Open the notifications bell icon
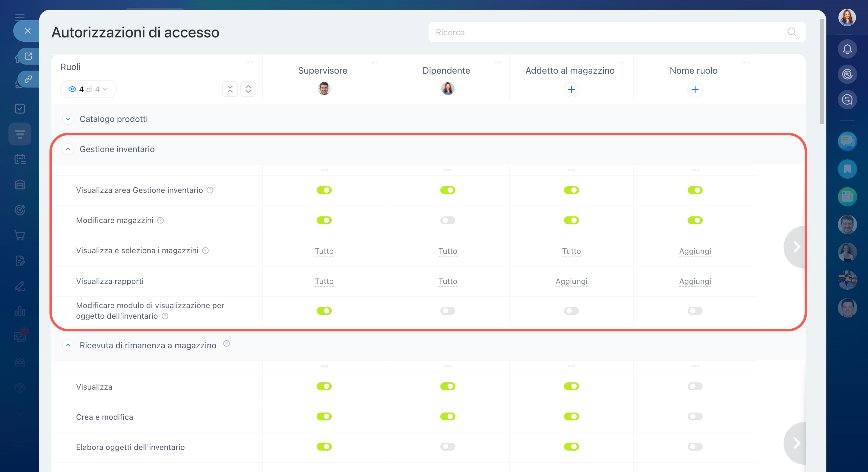The width and height of the screenshot is (868, 472). [x=847, y=49]
